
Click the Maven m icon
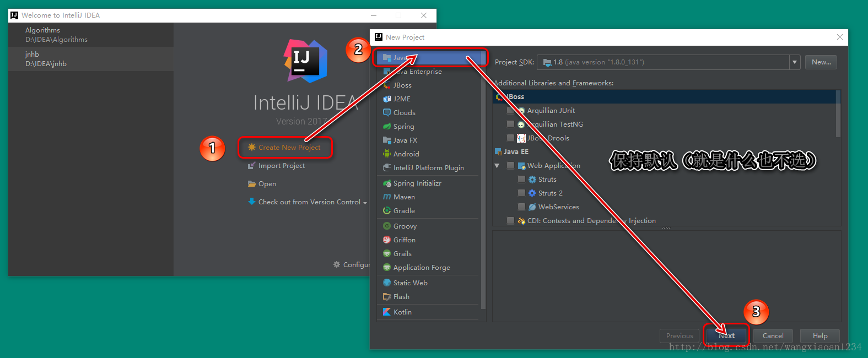[387, 197]
